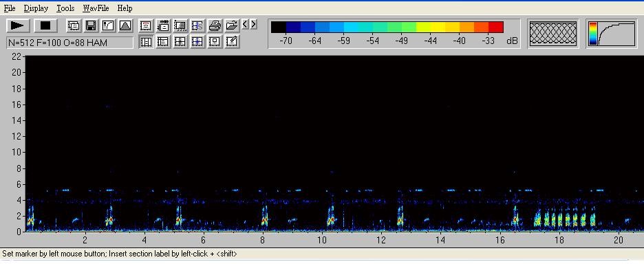Image resolution: width=644 pixels, height=264 pixels.
Task: Open the printer icon to print spectrogram
Action: 215,26
